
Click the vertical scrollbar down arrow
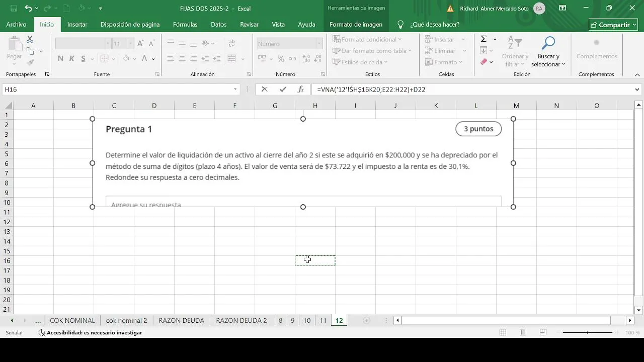tap(639, 310)
